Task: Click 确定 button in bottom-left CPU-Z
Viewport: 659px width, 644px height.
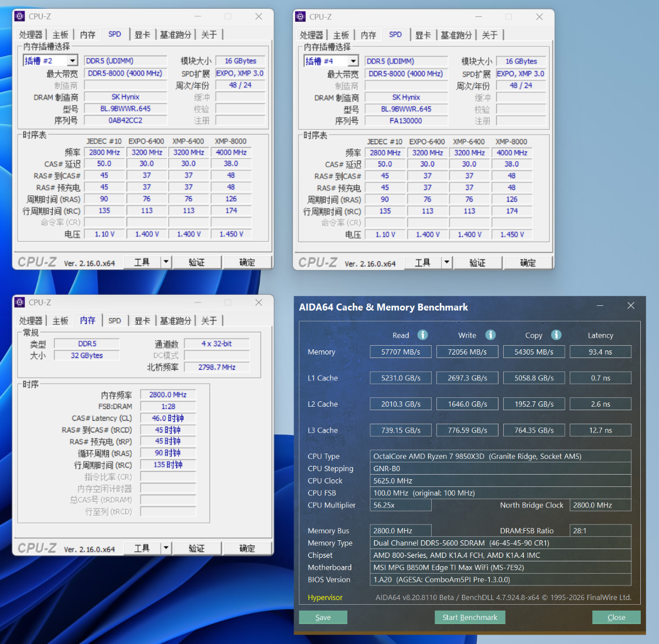Action: pos(247,548)
